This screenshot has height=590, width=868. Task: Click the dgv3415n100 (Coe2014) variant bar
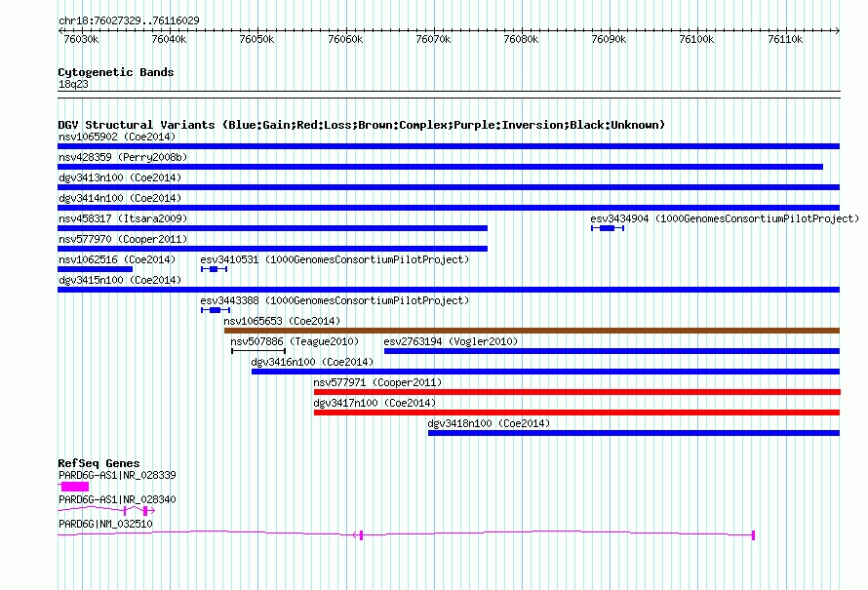pos(449,290)
